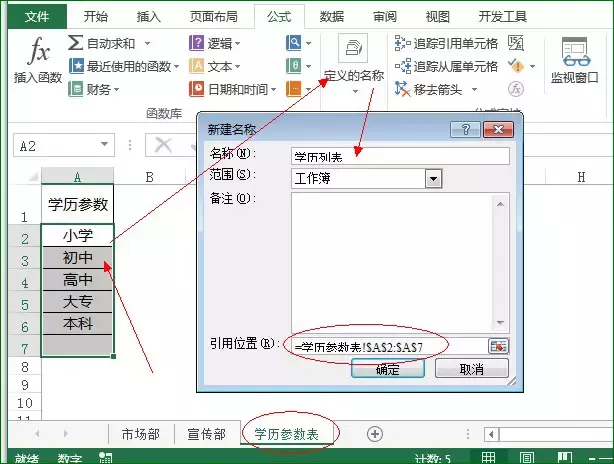Click Remove Arrows (移去箭头)
The image size is (614, 464).
(x=428, y=89)
